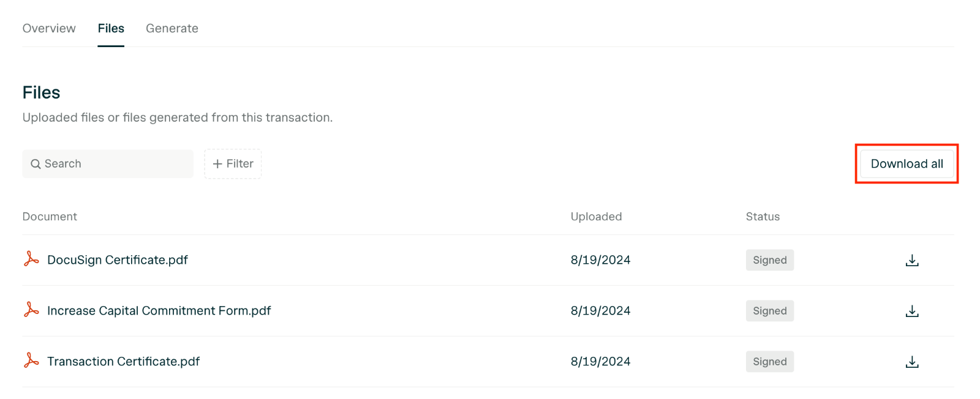Open DocuSign Certificate.pdf document
Viewport: 980px width, 399px height.
pyautogui.click(x=118, y=260)
